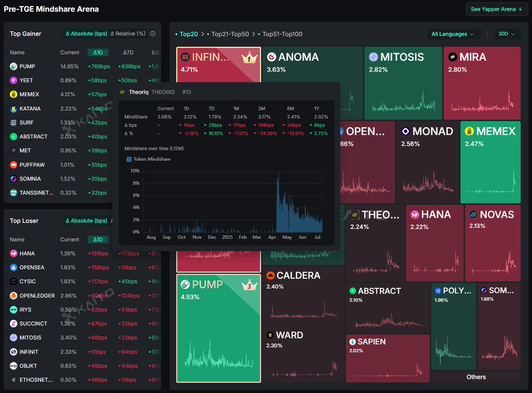The width and height of the screenshot is (532, 393).
Task: Click the CALDERA logo in treemap
Action: pos(270,276)
